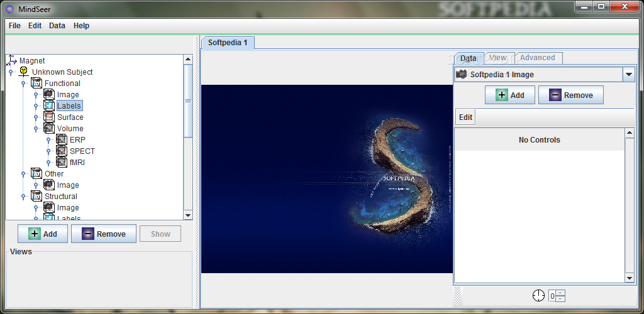Click the Image icon under Functional
The height and width of the screenshot is (314, 644).
[49, 95]
